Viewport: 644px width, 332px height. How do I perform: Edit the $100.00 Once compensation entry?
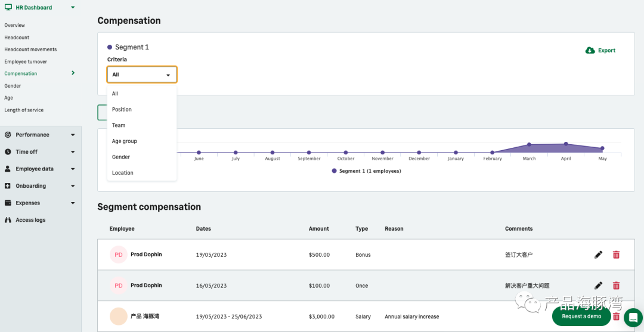click(598, 286)
